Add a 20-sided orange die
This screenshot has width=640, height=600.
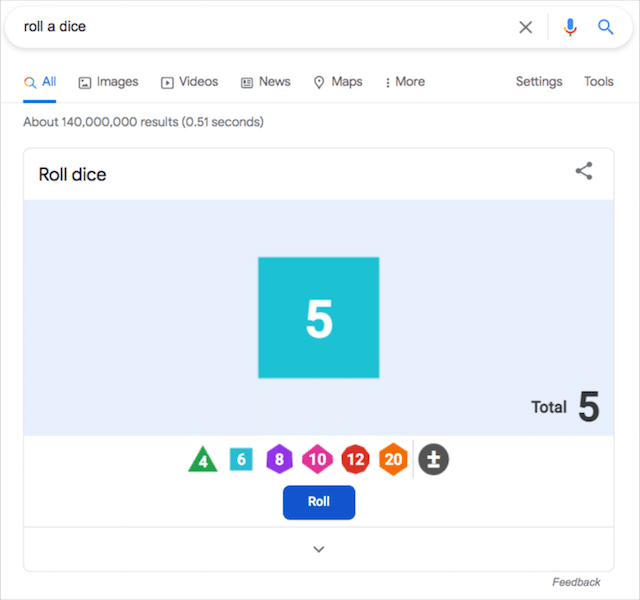(x=393, y=460)
